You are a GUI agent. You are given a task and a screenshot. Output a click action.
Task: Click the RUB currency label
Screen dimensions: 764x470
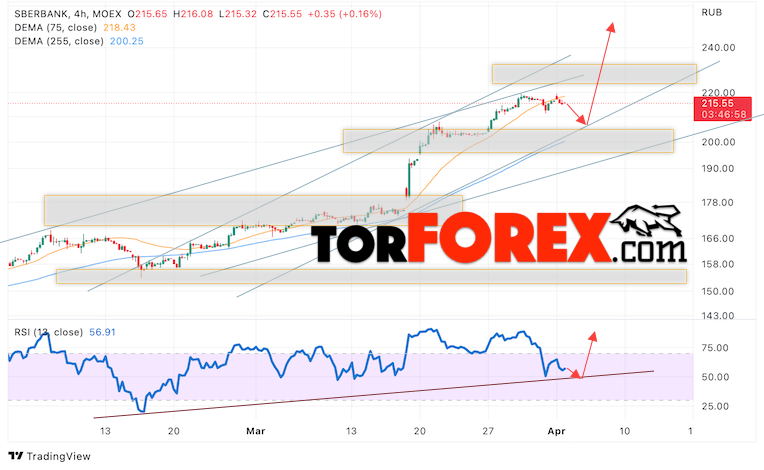coord(712,12)
